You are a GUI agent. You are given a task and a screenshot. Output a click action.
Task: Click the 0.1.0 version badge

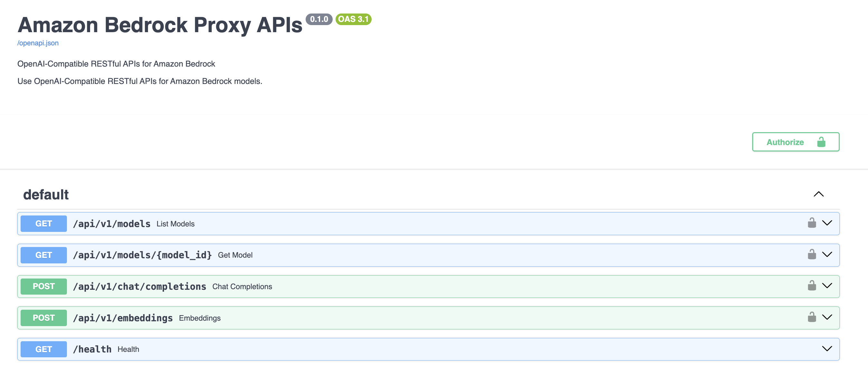319,19
